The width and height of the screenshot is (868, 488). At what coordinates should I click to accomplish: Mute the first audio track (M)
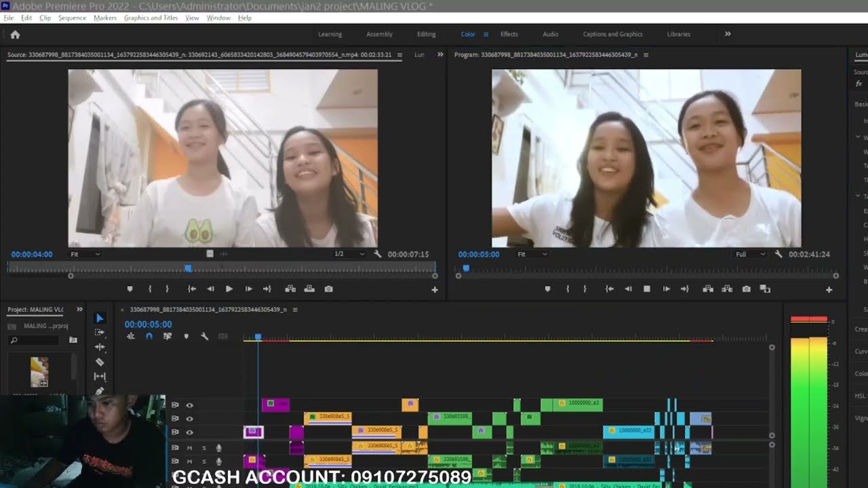[x=189, y=448]
